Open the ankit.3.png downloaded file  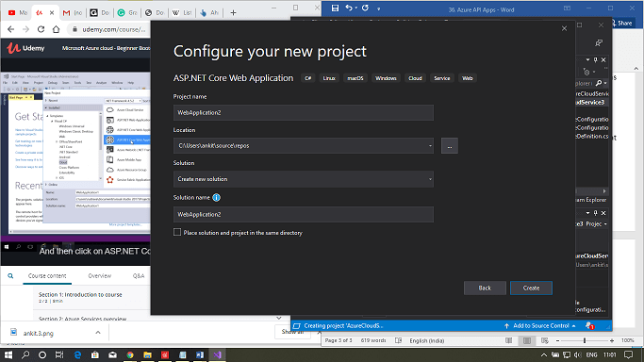[38, 333]
